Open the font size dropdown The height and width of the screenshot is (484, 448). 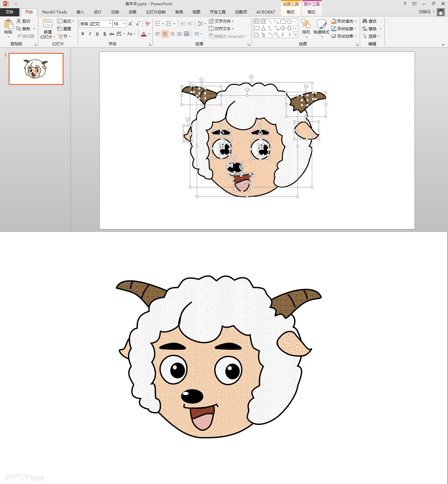(124, 24)
